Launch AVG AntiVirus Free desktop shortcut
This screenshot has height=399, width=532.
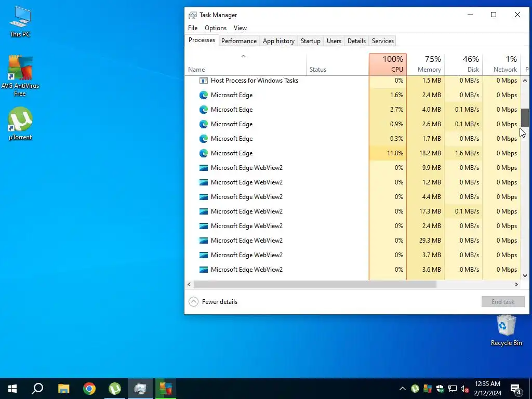click(20, 75)
